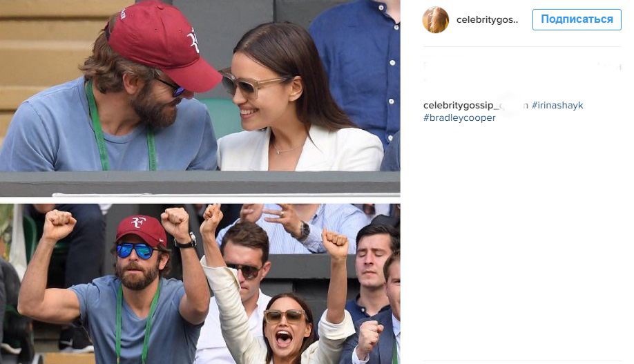Click the wristwatch on the man's raised fist
The width and height of the screenshot is (634, 364).
click(185, 241)
